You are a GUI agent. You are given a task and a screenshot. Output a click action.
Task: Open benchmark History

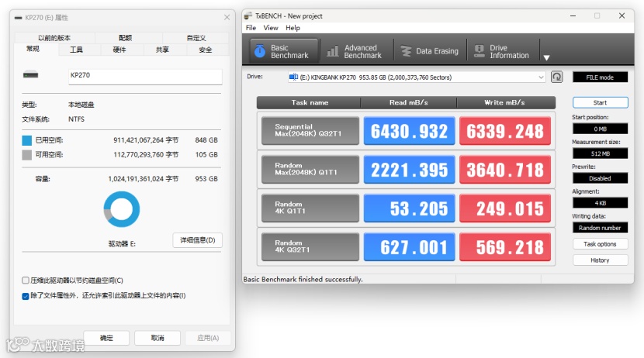click(600, 260)
